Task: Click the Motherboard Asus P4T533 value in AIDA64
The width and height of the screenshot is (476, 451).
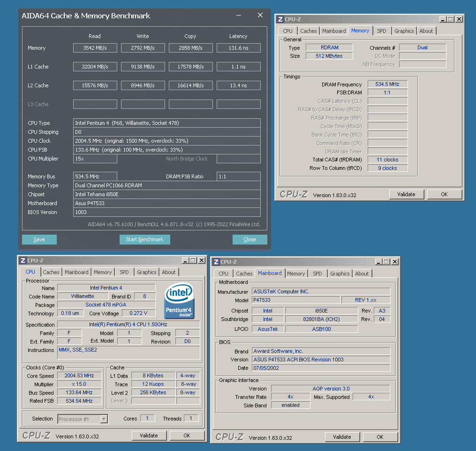Action: tap(166, 204)
